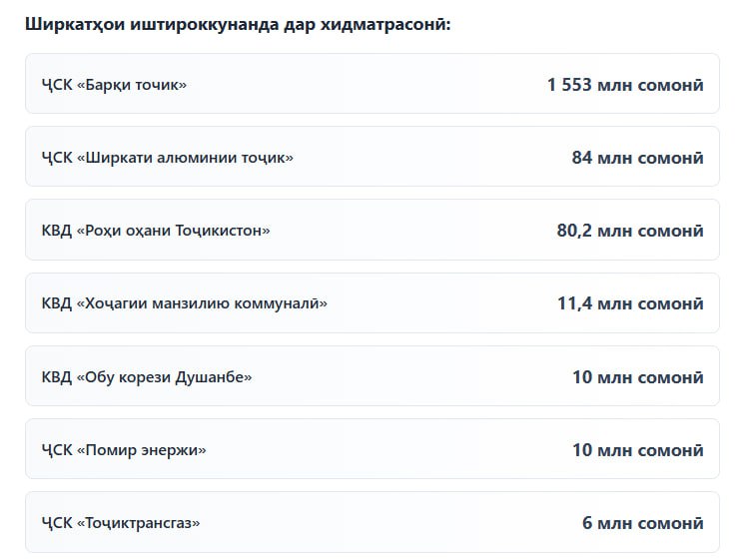Click blank middle of Помир энержи card
747x560 pixels.
coord(389,450)
